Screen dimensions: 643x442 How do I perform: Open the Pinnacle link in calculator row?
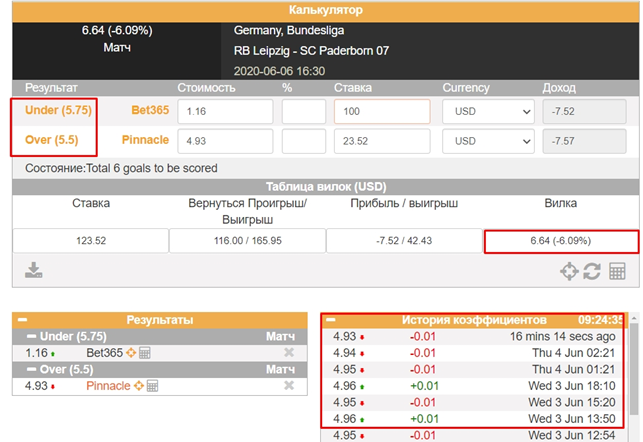[144, 140]
